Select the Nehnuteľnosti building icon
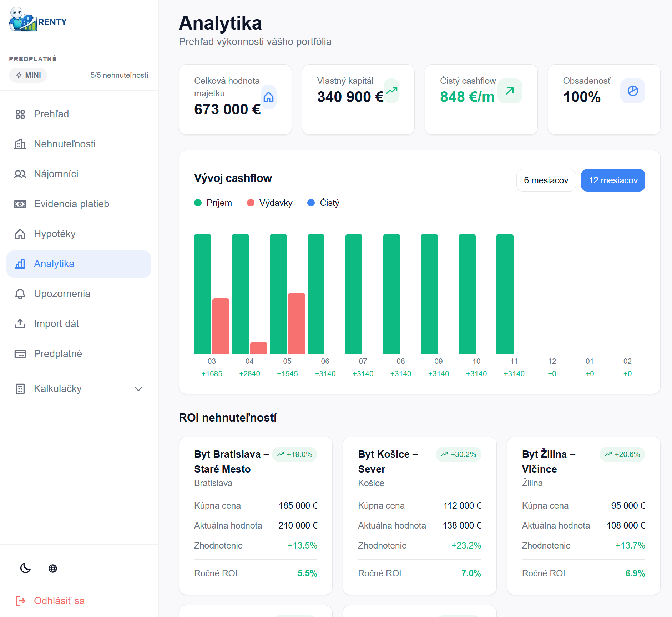672x617 pixels. click(x=20, y=144)
